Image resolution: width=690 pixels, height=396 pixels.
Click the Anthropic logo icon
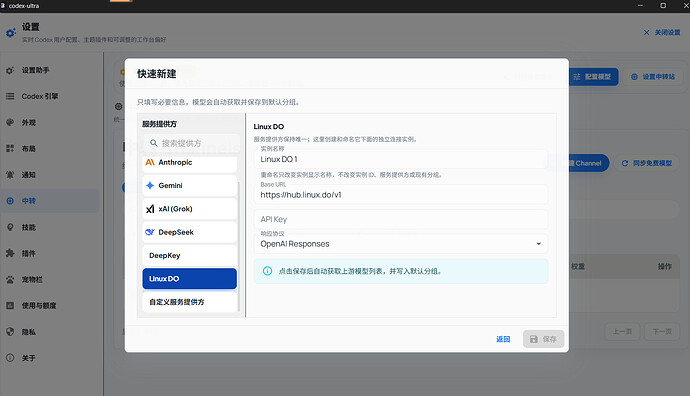[150, 162]
